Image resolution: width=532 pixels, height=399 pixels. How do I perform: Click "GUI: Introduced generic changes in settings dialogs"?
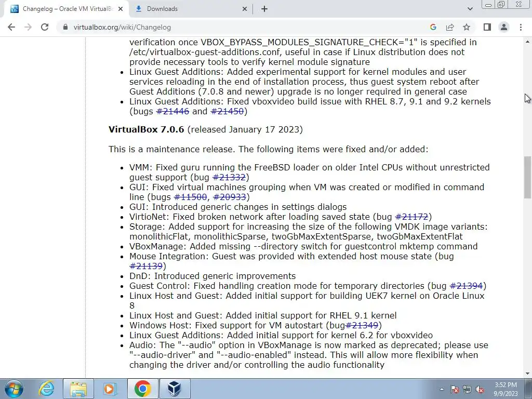(238, 207)
